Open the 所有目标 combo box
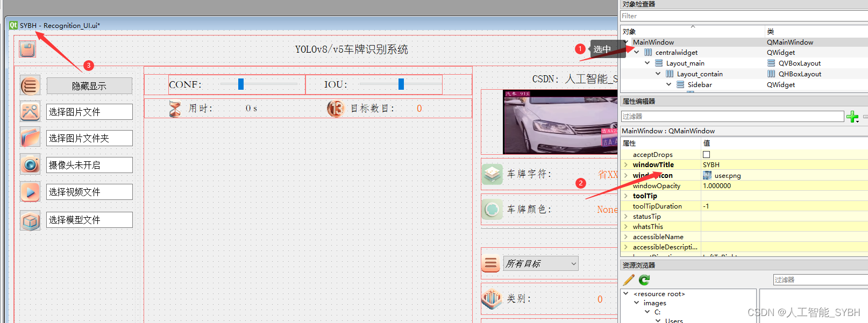Screen dimensions: 868x323 [540, 263]
